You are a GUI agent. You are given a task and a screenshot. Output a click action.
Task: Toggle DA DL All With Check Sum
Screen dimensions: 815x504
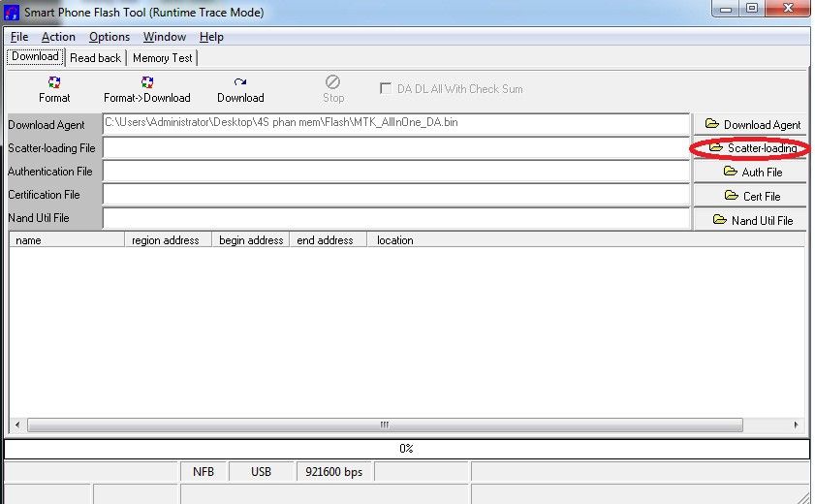click(386, 88)
